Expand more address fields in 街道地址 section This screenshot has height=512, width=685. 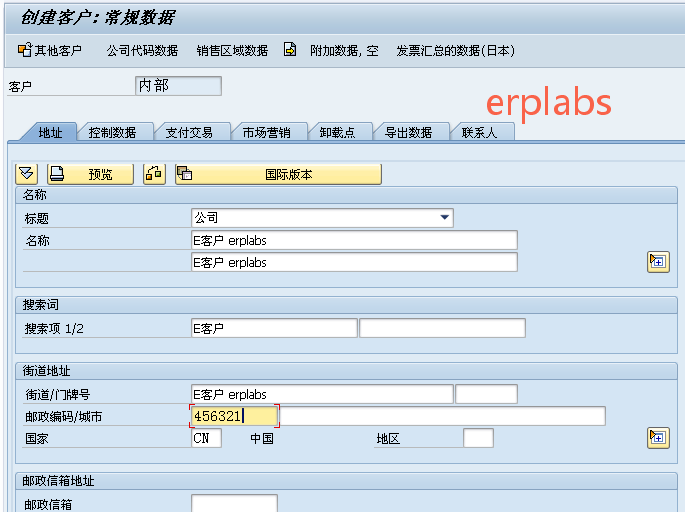(658, 438)
